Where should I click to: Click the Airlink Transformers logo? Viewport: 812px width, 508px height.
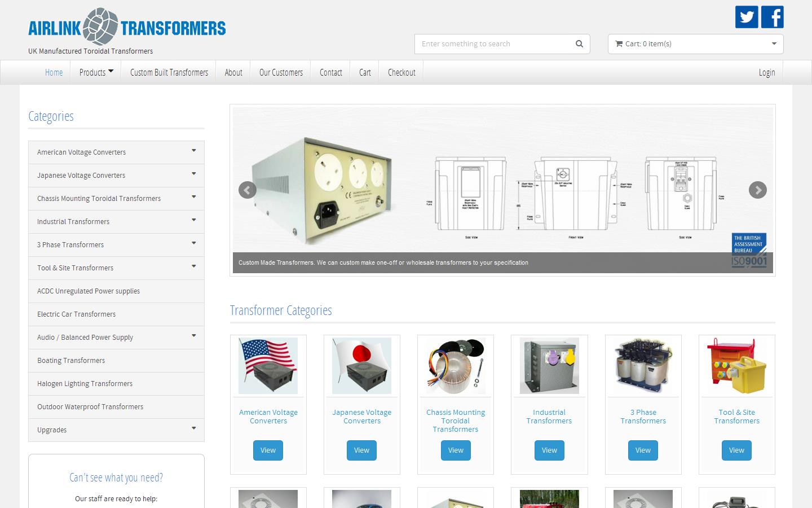pos(127,27)
